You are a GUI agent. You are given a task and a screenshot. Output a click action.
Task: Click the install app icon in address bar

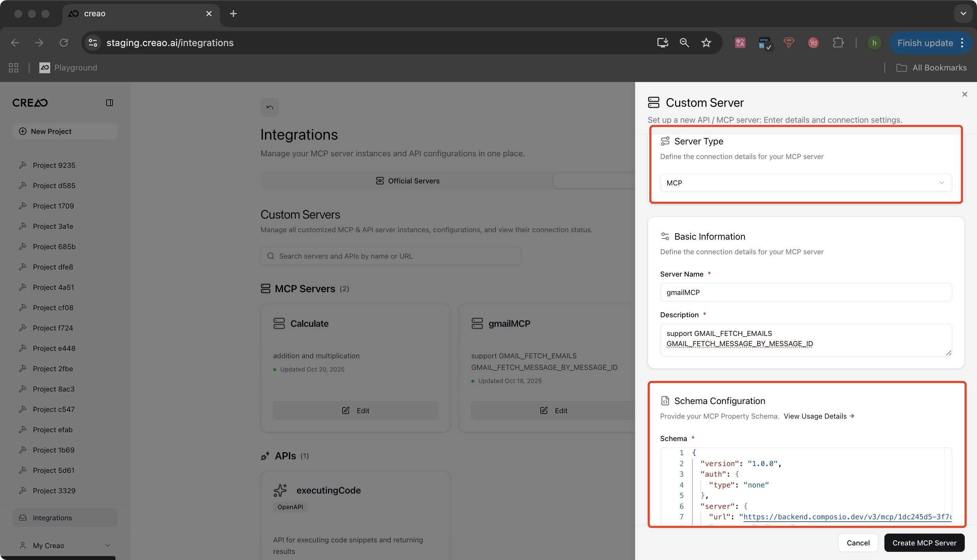tap(662, 43)
